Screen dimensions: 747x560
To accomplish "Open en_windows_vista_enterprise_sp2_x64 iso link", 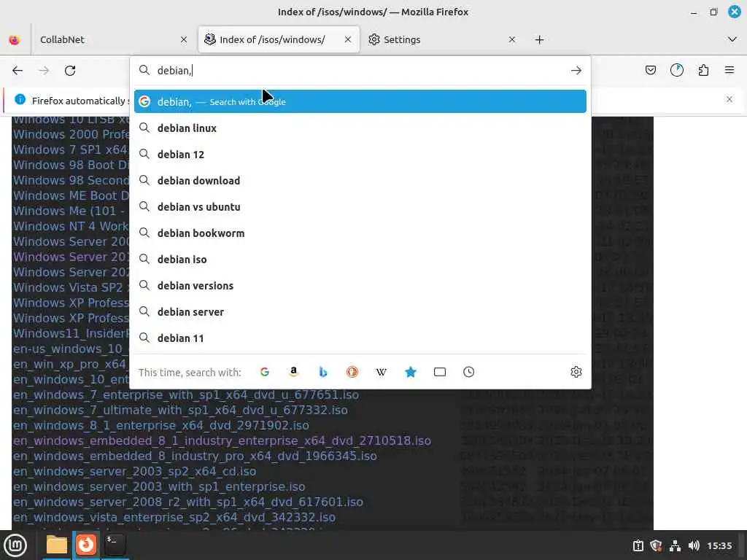I will [174, 517].
